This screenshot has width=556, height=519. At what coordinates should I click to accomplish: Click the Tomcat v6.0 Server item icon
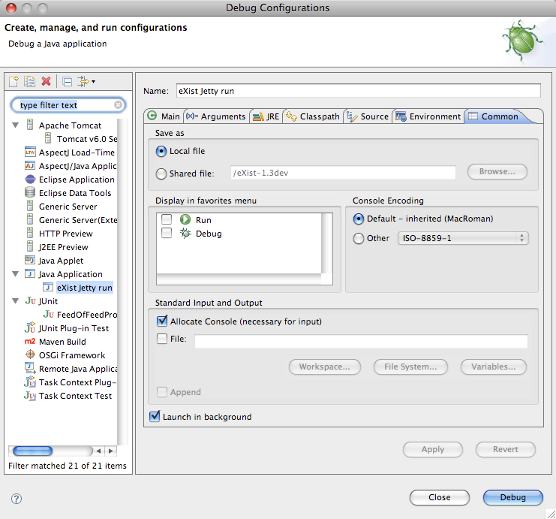tap(48, 138)
